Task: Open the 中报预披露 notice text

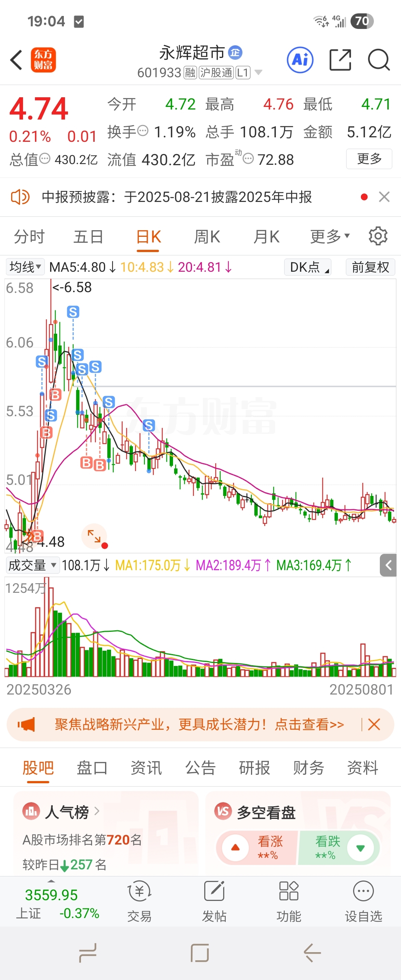Action: point(177,197)
